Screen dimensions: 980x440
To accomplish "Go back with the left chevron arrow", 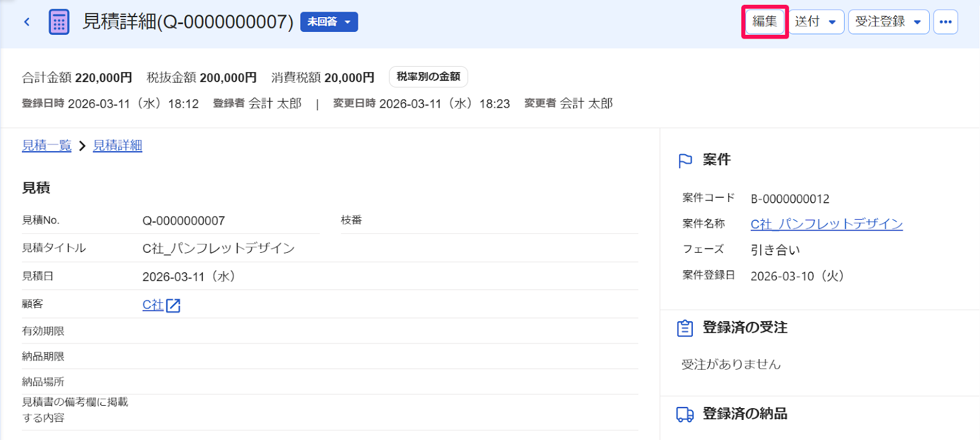I will (x=27, y=22).
